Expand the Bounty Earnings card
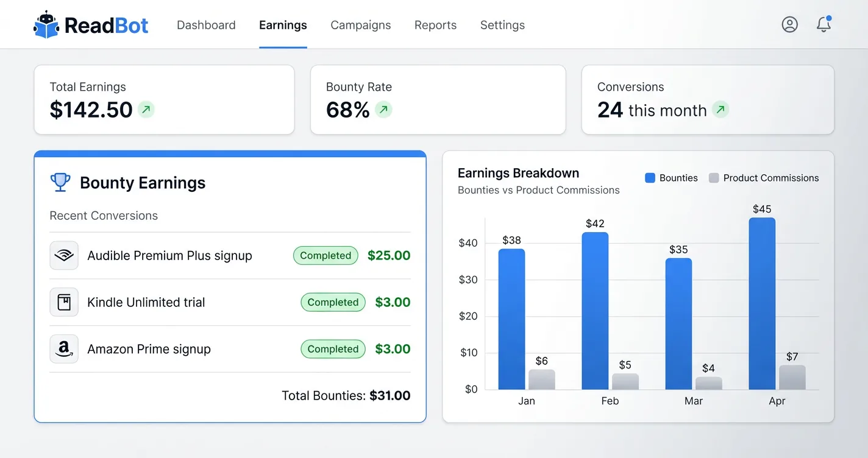 point(142,182)
